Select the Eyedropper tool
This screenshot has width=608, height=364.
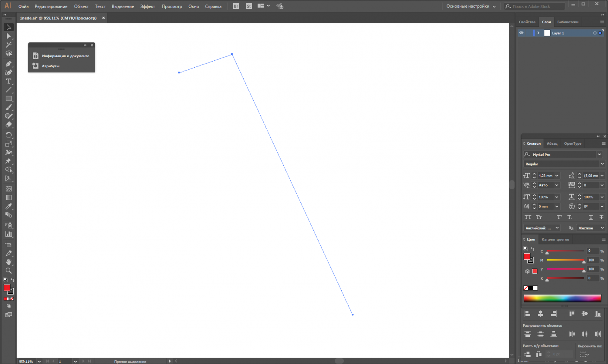coord(9,206)
